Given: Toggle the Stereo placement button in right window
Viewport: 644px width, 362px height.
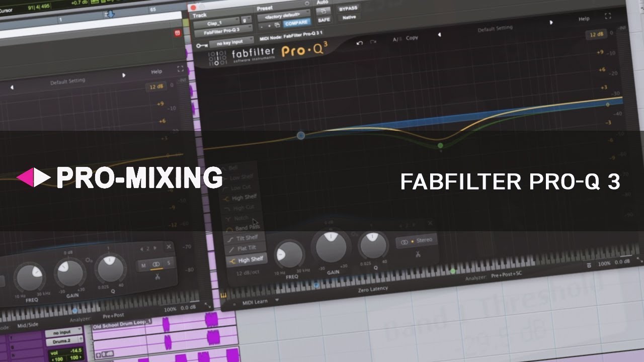Looking at the screenshot, I should click(417, 241).
